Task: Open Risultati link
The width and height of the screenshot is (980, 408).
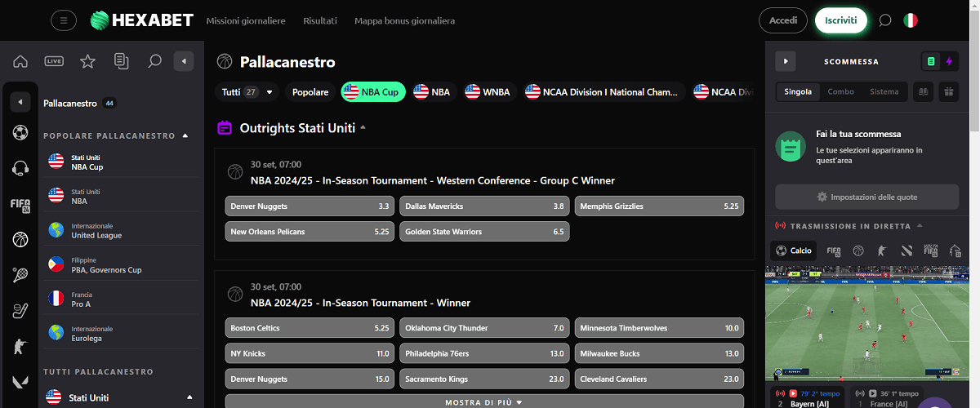Action: pyautogui.click(x=320, y=20)
